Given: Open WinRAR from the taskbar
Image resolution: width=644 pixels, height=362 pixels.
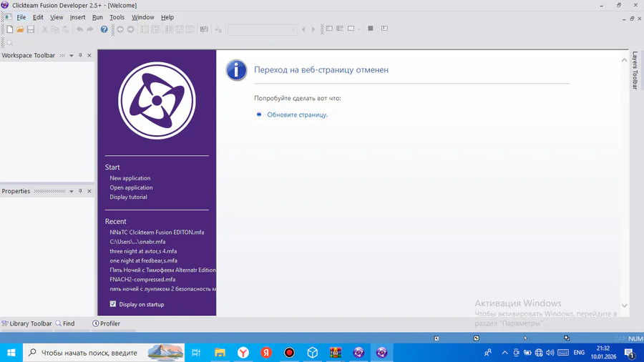Looking at the screenshot, I should [x=336, y=353].
